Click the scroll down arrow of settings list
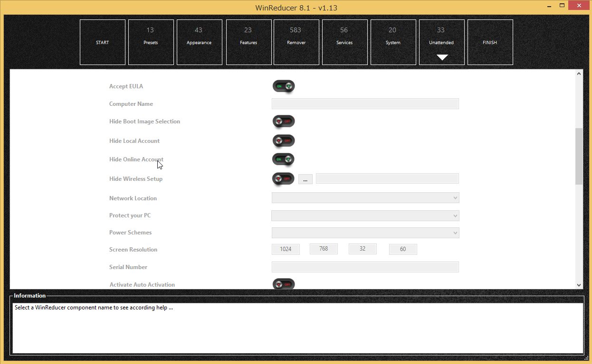Viewport: 592px width, 364px height. tap(579, 285)
